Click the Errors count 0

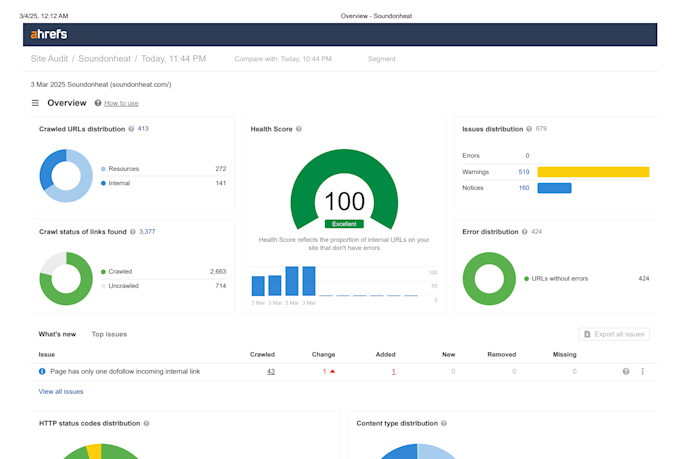tap(527, 155)
